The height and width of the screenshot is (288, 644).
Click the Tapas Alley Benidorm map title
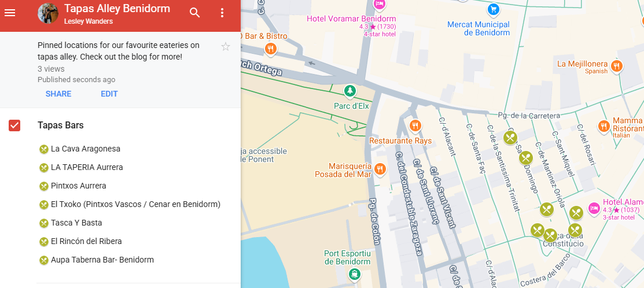tap(117, 9)
